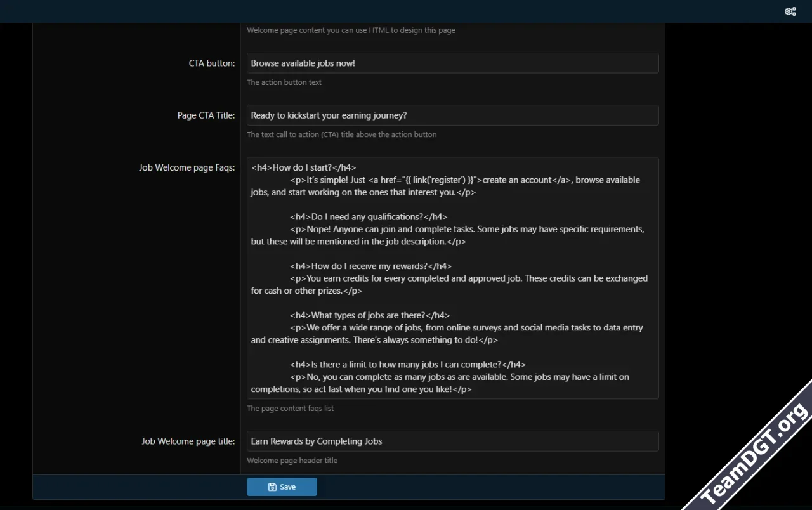Select the "Job Welcome page Faqs:" label

click(187, 168)
